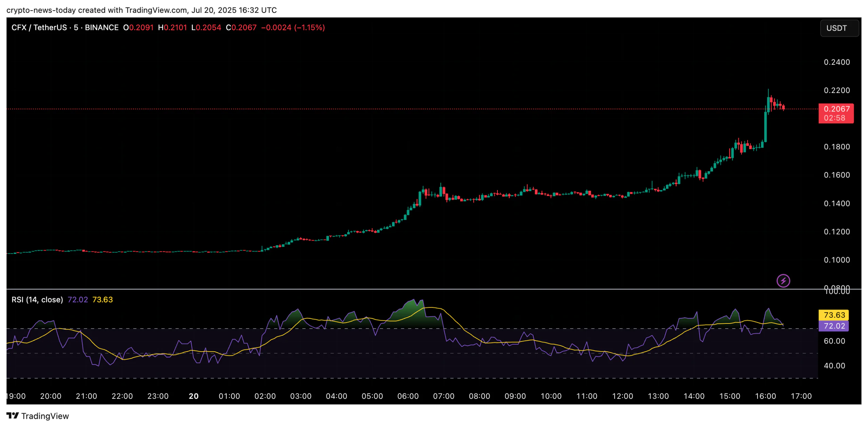The image size is (868, 427).
Task: Click the 13:00 time axis label
Action: [x=658, y=396]
